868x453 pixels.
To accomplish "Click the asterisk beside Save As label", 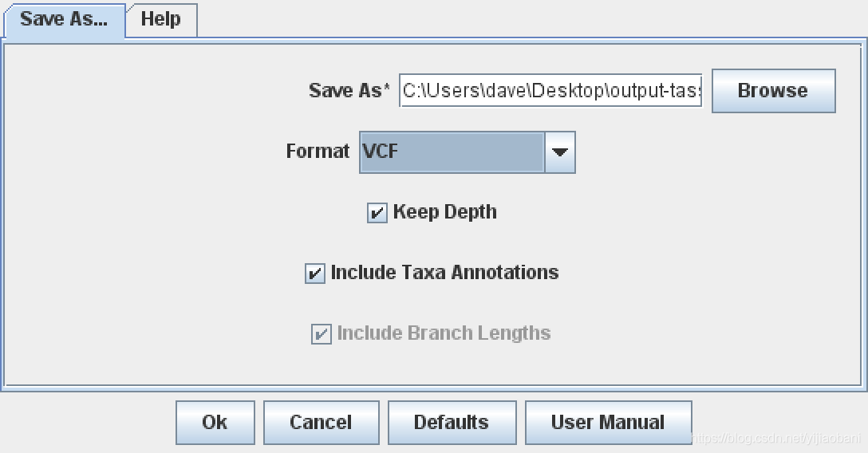I will point(388,88).
